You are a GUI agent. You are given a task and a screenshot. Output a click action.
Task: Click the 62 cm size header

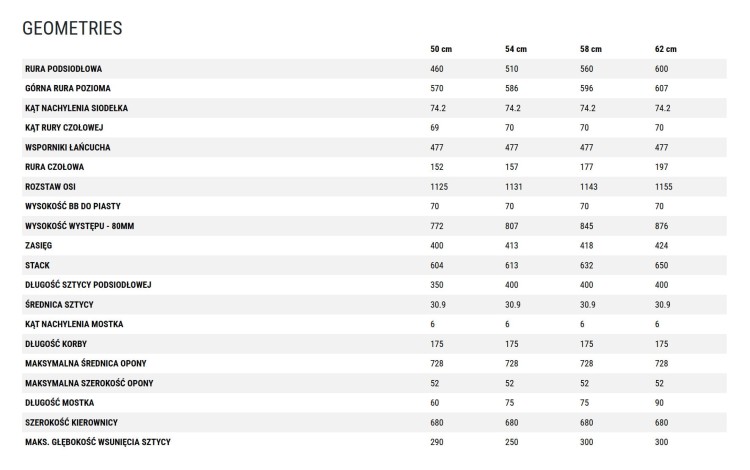pyautogui.click(x=666, y=49)
